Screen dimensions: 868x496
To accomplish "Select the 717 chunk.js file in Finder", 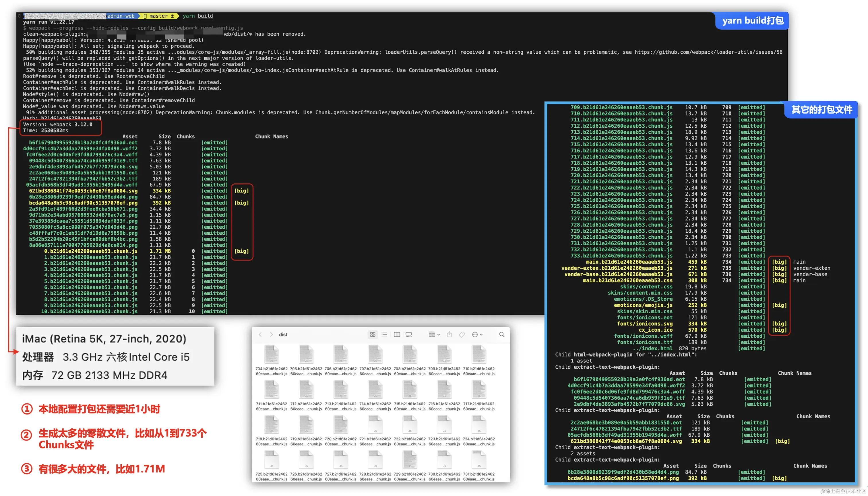I will [479, 389].
